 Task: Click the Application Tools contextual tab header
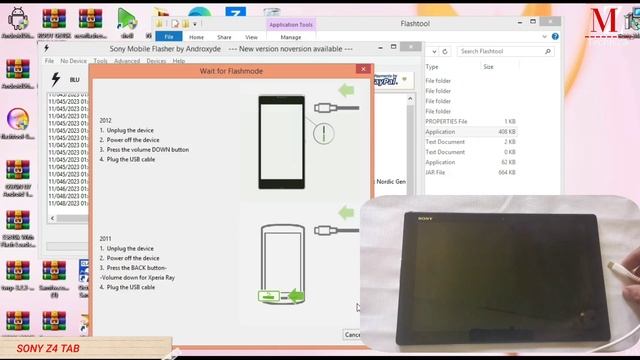(x=291, y=24)
